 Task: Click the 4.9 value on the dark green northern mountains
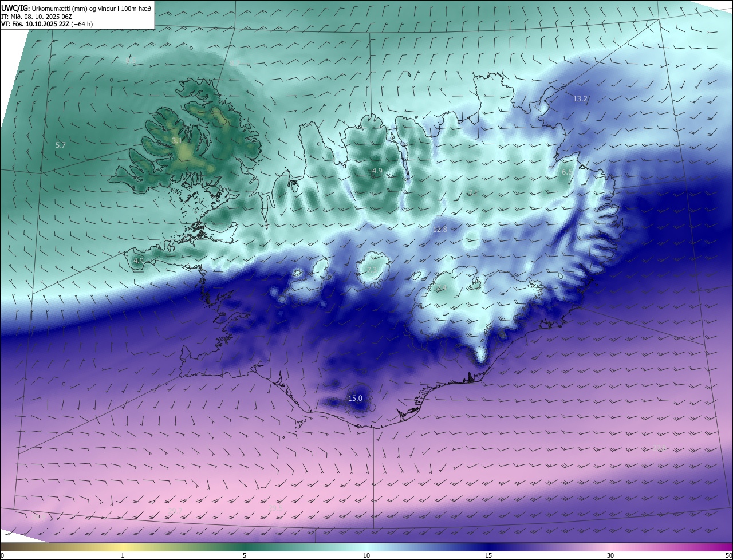click(377, 171)
